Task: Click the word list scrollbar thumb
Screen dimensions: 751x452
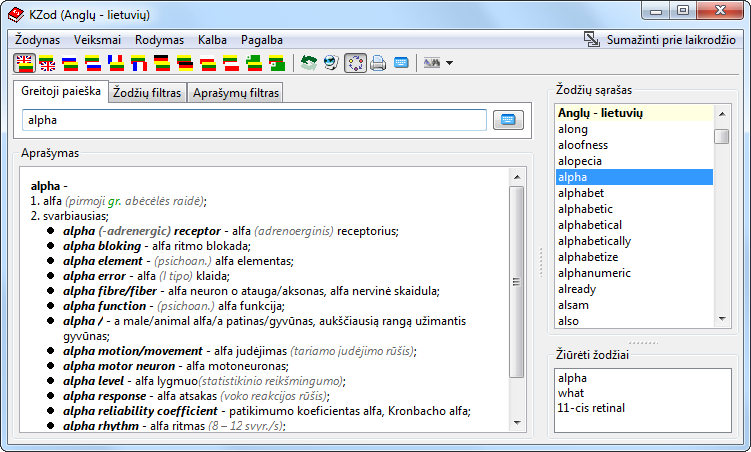Action: click(x=722, y=136)
